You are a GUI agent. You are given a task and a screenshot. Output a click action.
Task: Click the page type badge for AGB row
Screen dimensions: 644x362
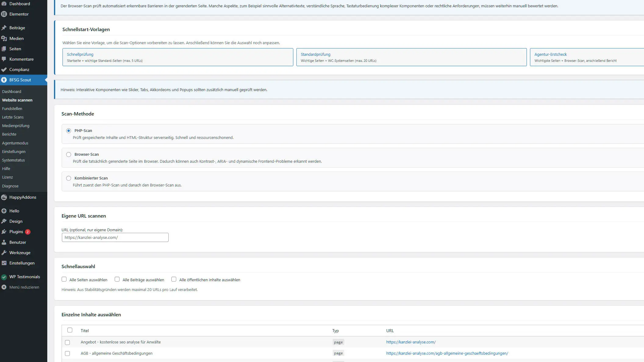338,353
